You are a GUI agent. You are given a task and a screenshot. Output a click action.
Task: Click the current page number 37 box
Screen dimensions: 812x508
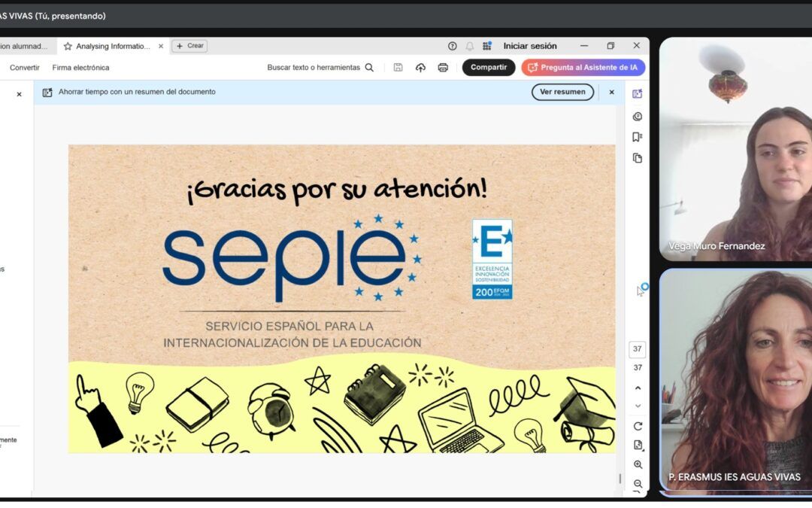pyautogui.click(x=638, y=349)
